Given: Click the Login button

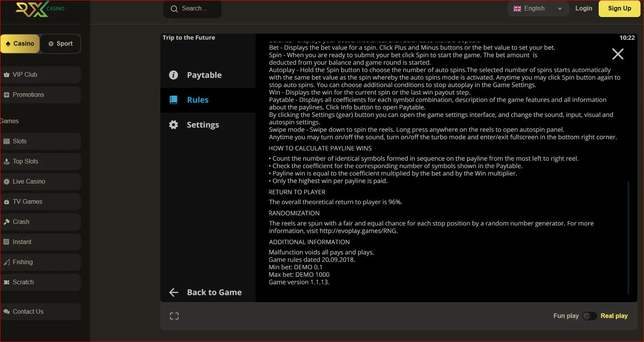Looking at the screenshot, I should [x=584, y=9].
